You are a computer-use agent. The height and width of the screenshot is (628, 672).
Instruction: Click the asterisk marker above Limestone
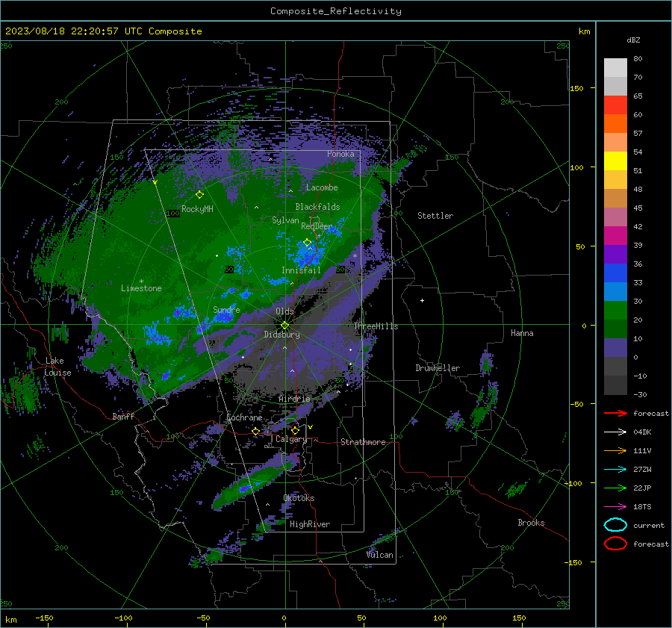(x=141, y=282)
